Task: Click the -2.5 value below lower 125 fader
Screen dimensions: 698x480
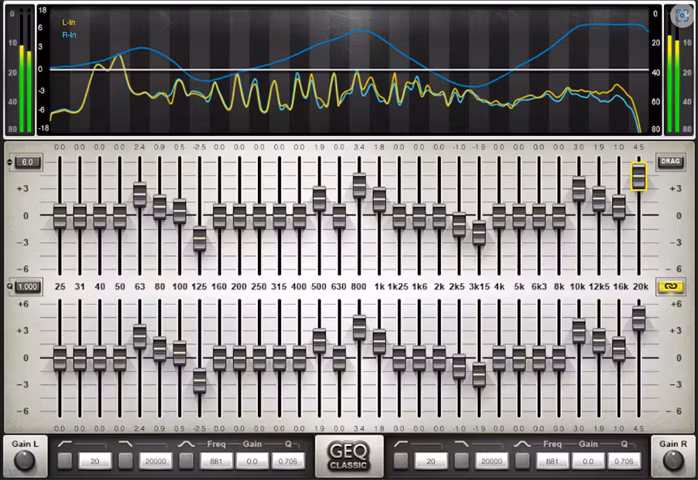Action: pyautogui.click(x=199, y=428)
